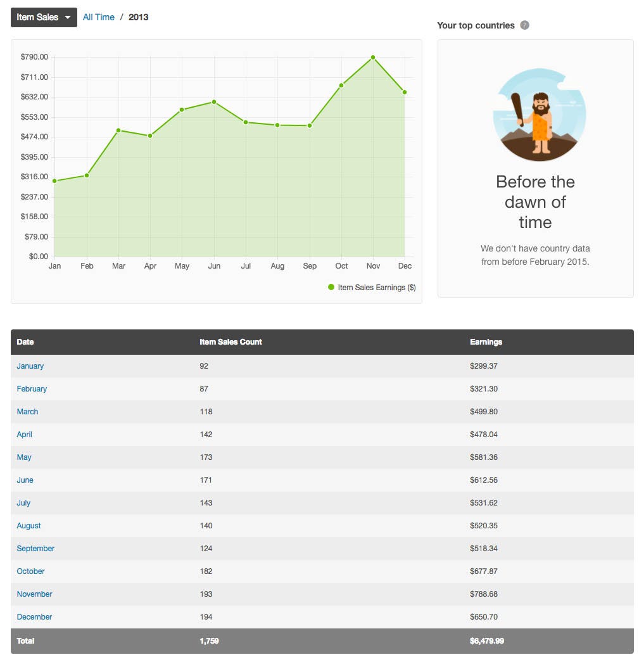Open the Item Sales dropdown
This screenshot has width=644, height=662.
44,17
